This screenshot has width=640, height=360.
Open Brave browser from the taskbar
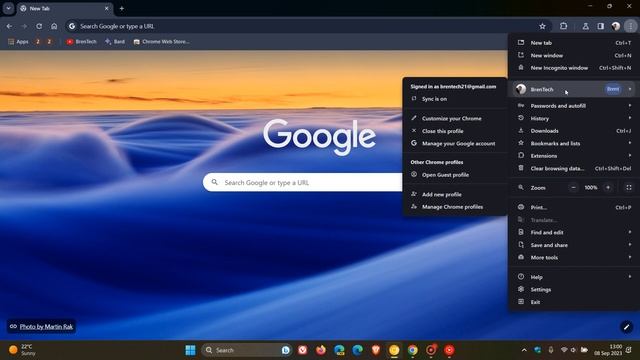click(376, 350)
